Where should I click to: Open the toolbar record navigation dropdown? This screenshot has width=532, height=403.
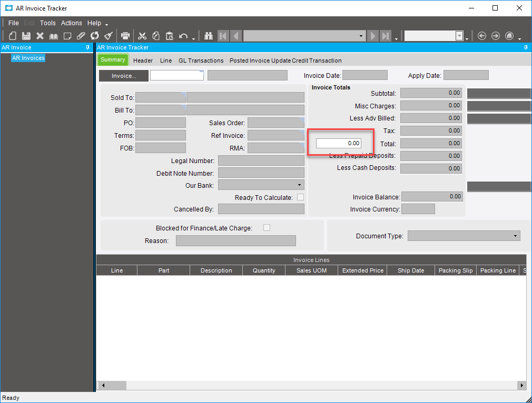coord(361,36)
